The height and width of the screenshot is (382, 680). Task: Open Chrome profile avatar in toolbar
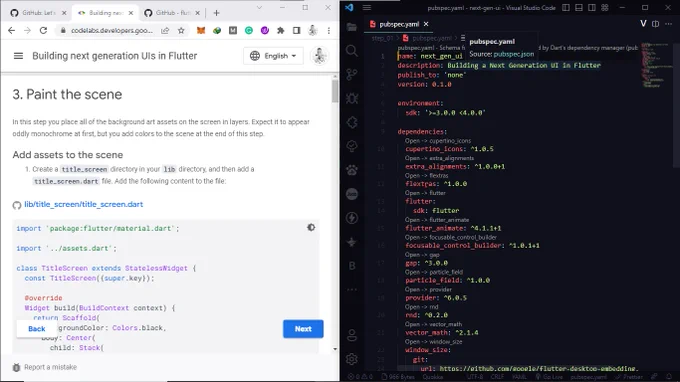click(313, 30)
